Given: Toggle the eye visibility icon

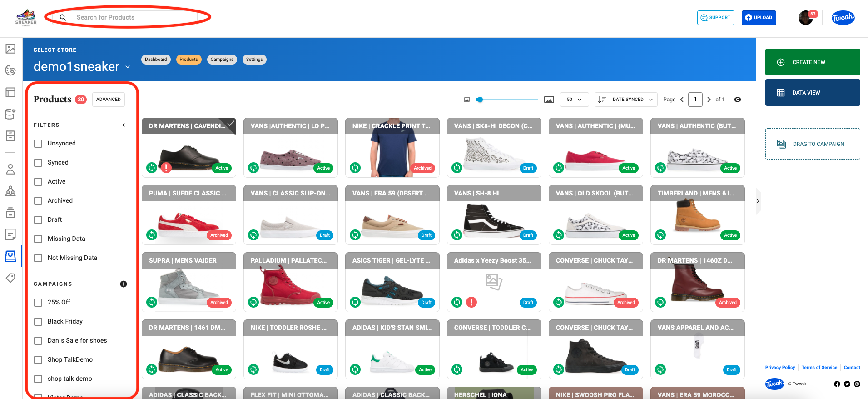Looking at the screenshot, I should pos(738,100).
